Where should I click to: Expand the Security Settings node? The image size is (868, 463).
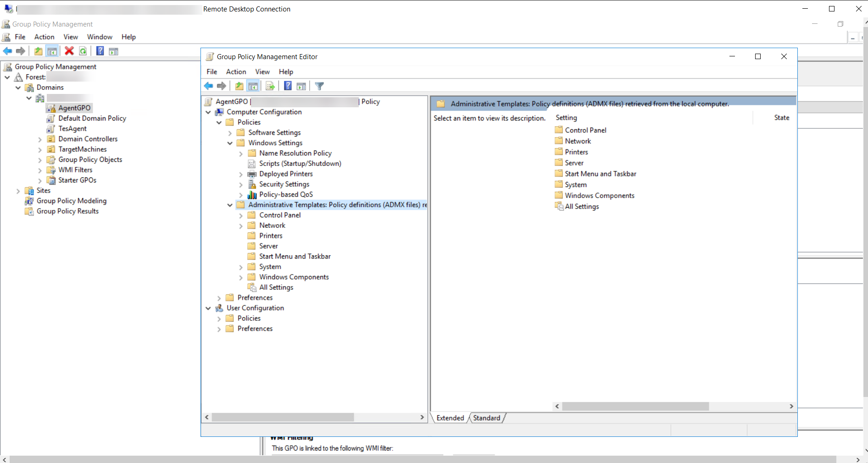[241, 185]
